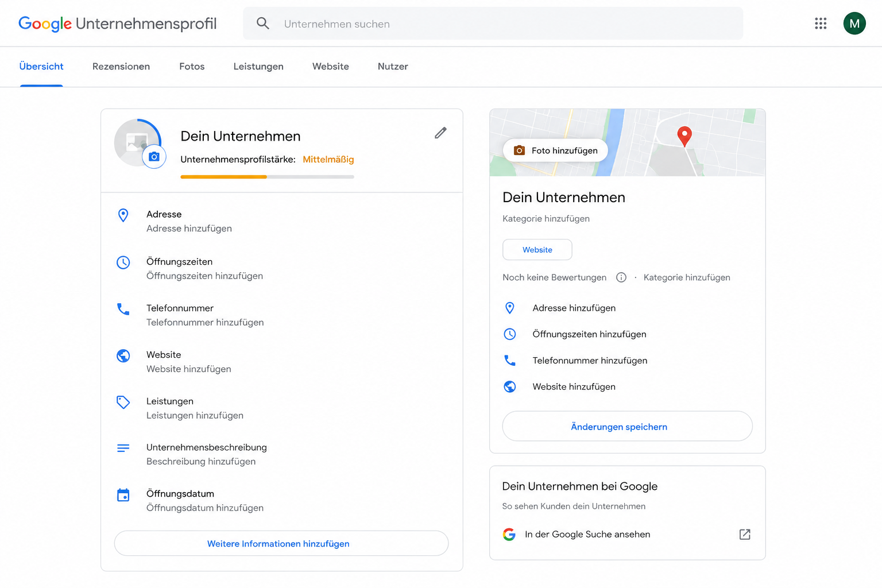This screenshot has height=588, width=882.
Task: Click phone icon next to Telefonnummer hinzufügen
Action: click(509, 361)
